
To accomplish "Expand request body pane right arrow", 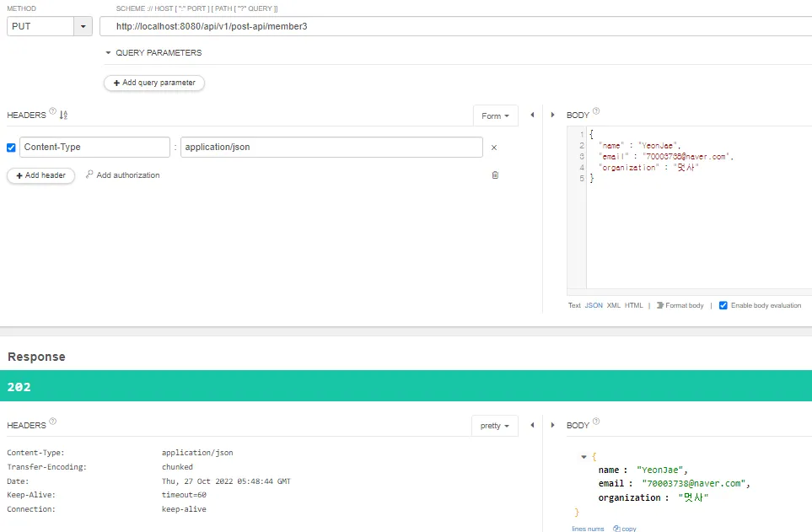I will click(x=552, y=115).
